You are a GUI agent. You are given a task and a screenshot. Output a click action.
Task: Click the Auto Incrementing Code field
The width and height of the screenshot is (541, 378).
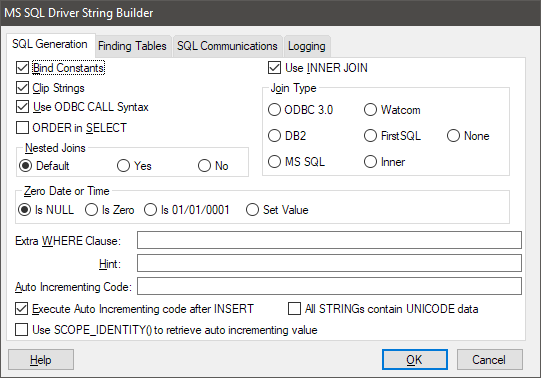click(329, 286)
